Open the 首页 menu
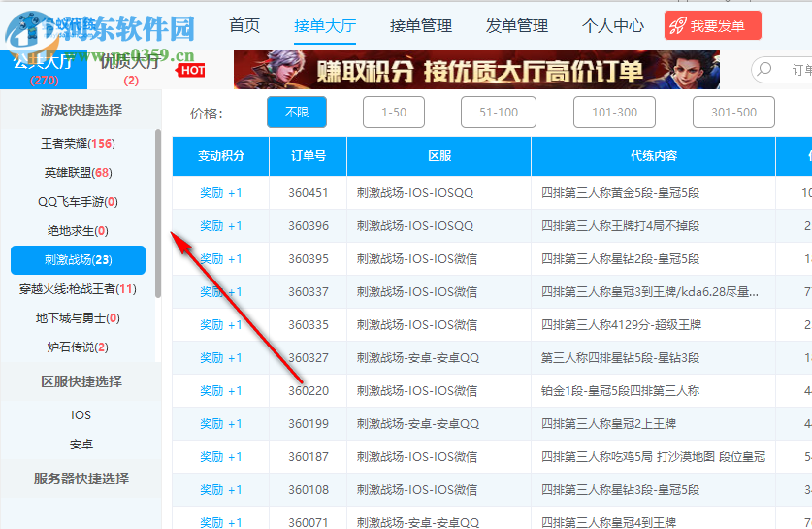 (x=244, y=25)
